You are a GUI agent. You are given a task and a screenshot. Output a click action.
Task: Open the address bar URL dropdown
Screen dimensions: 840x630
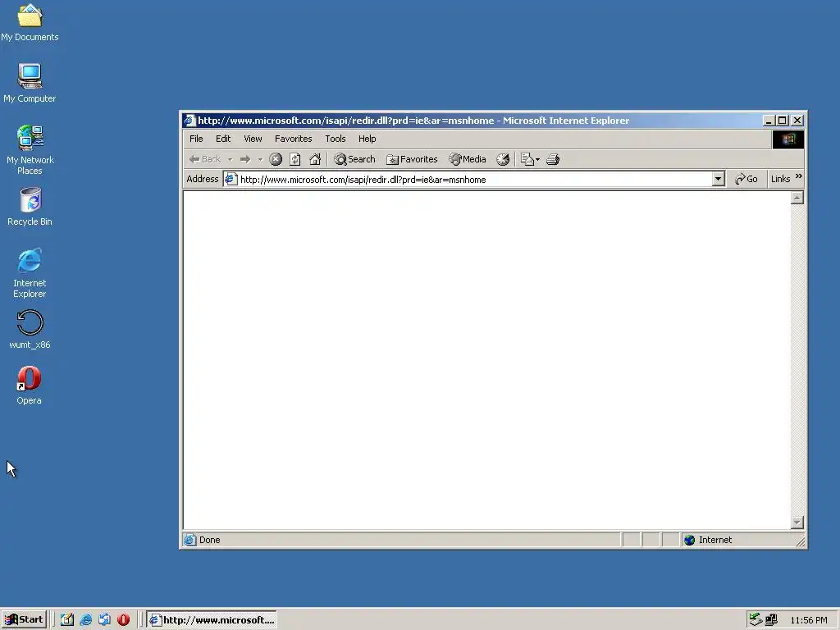(x=719, y=179)
